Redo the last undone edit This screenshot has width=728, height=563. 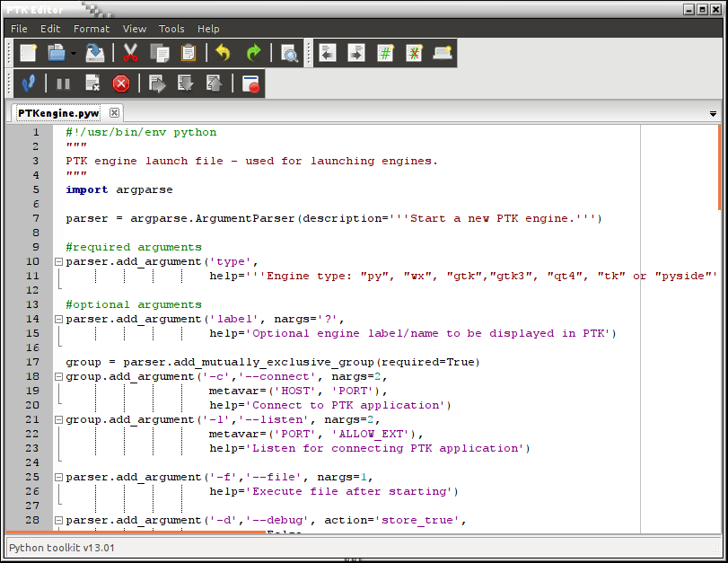(253, 53)
